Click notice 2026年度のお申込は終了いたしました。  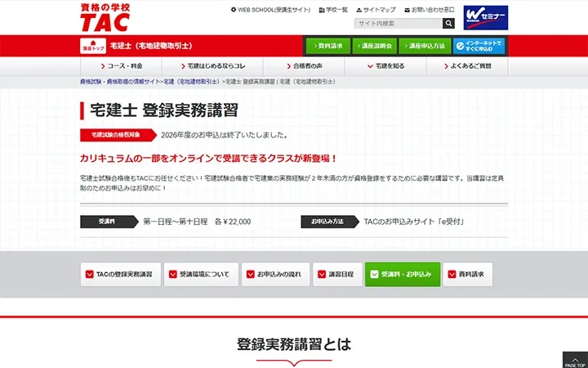(x=225, y=135)
